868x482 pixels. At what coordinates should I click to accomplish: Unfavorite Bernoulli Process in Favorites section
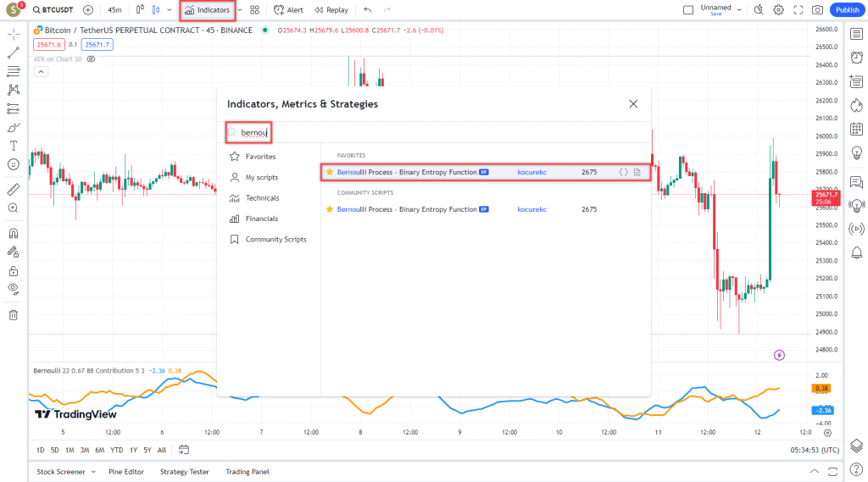[330, 172]
